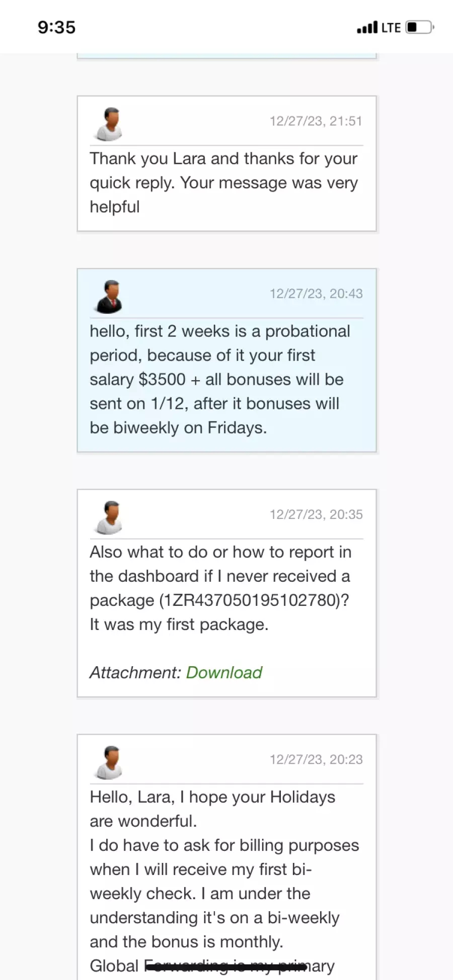Tap the 12/27/23, 20:43 timestamp
Image resolution: width=453 pixels, height=980 pixels.
click(x=316, y=294)
